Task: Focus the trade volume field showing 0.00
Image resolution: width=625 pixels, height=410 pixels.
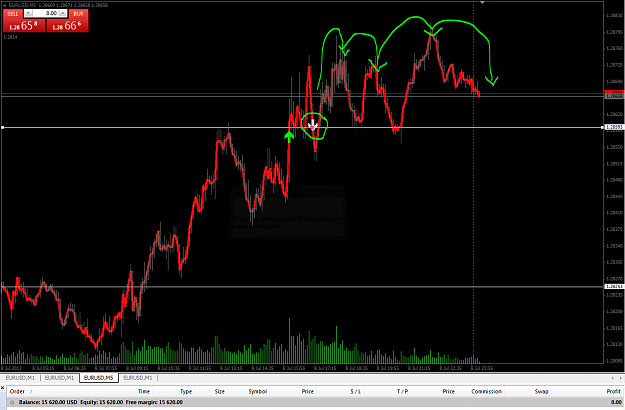Action: 45,13
